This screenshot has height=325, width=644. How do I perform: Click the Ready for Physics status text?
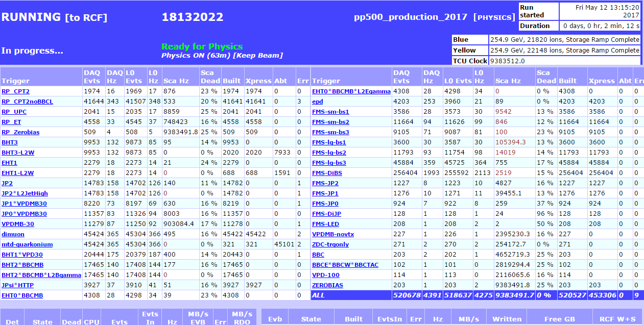(x=202, y=46)
